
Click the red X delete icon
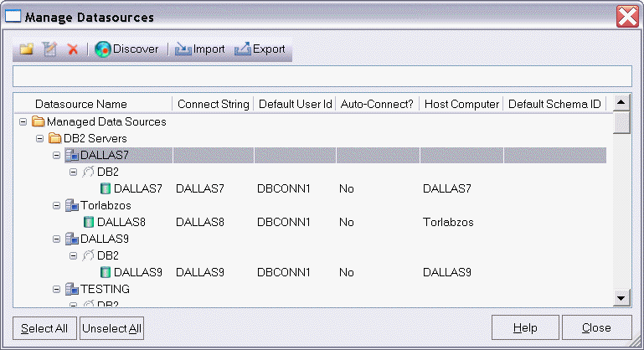(x=73, y=49)
